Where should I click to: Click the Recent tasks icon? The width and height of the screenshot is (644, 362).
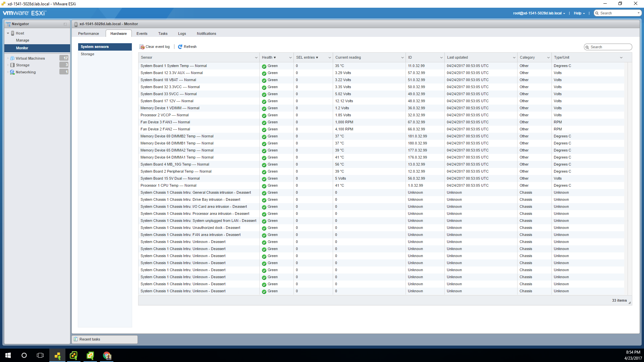(76, 339)
